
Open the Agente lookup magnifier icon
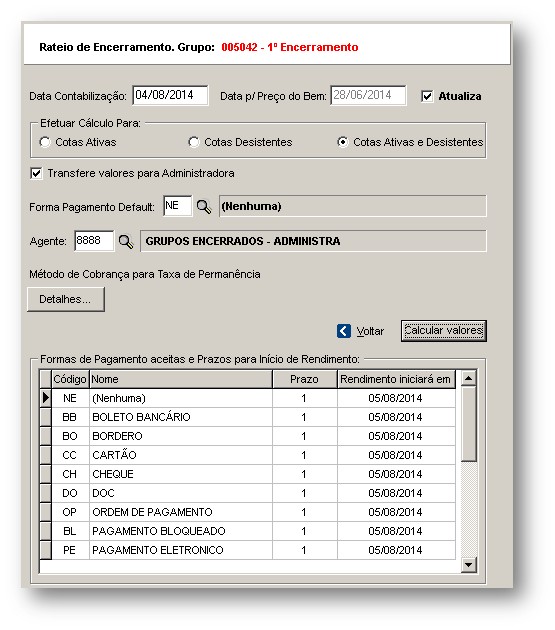click(126, 241)
